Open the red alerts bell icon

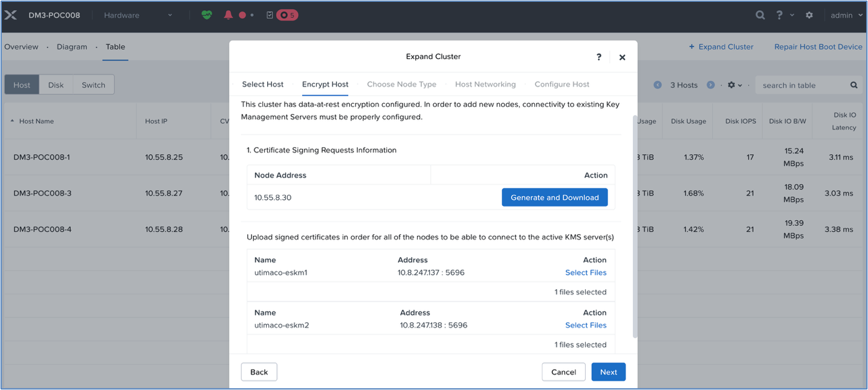(x=228, y=15)
